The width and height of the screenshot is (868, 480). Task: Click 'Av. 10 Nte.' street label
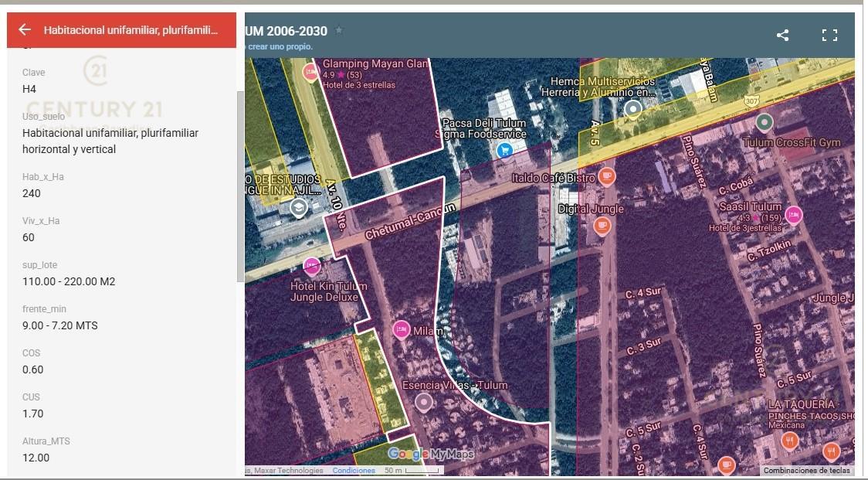pyautogui.click(x=337, y=205)
